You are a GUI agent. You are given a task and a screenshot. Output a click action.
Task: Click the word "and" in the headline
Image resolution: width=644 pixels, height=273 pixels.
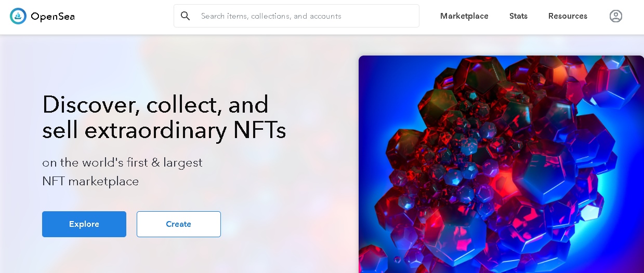click(x=248, y=105)
